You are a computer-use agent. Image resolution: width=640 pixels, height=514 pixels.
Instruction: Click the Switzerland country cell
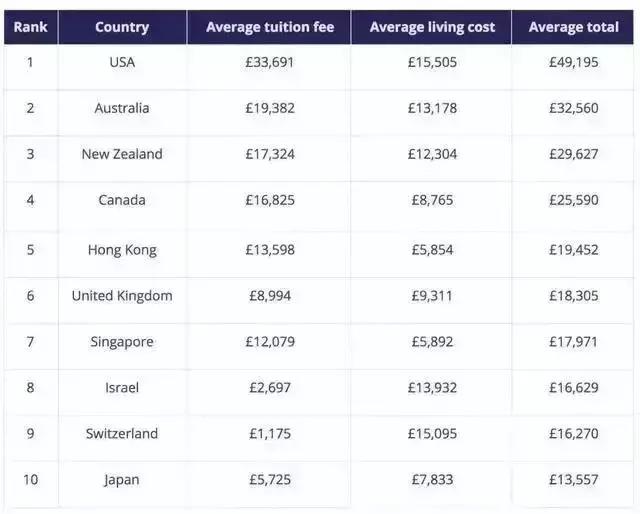point(122,434)
